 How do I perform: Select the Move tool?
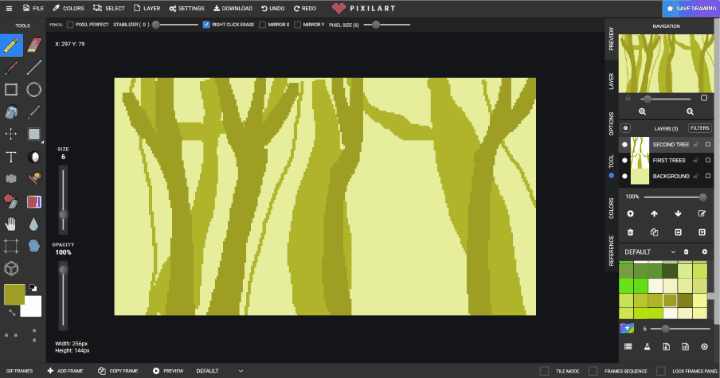[11, 134]
